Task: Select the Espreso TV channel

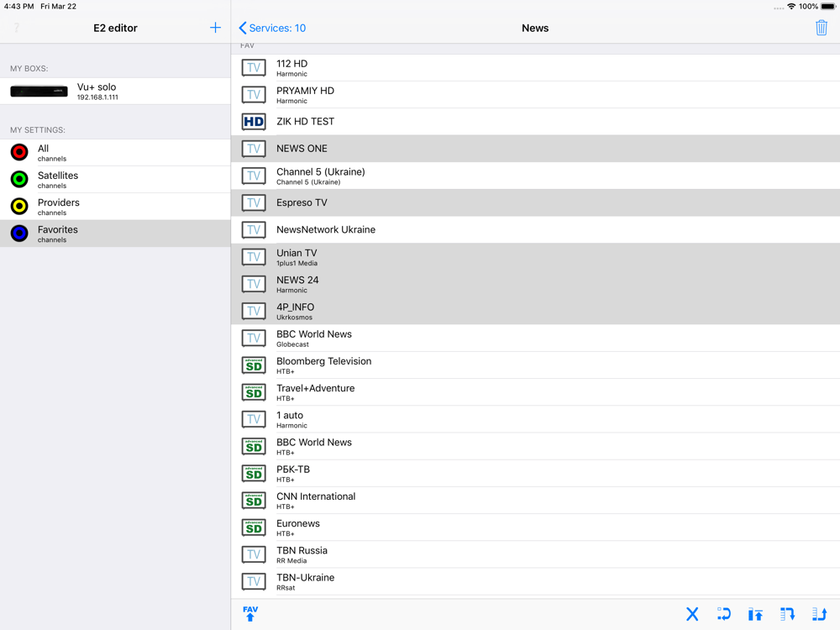Action: click(x=535, y=202)
